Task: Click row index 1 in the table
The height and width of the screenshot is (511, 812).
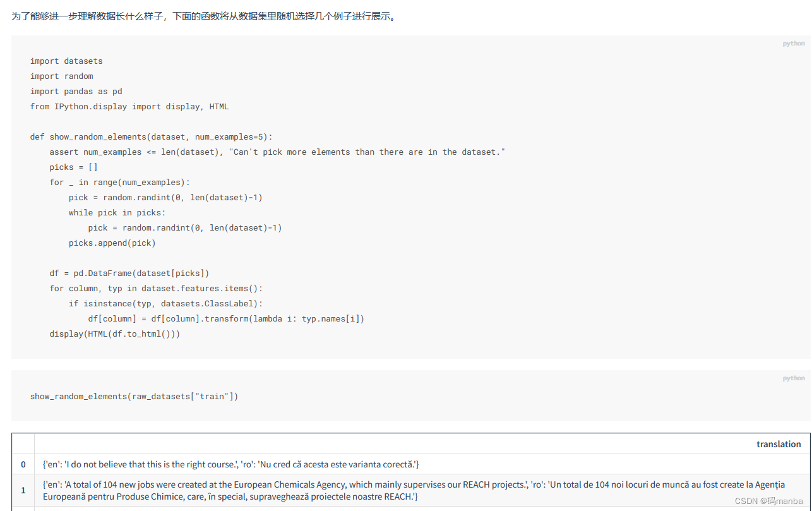Action: pyautogui.click(x=23, y=490)
